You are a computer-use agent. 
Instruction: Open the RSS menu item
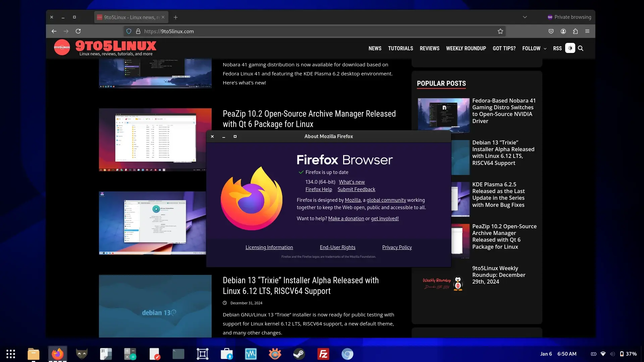pos(557,48)
